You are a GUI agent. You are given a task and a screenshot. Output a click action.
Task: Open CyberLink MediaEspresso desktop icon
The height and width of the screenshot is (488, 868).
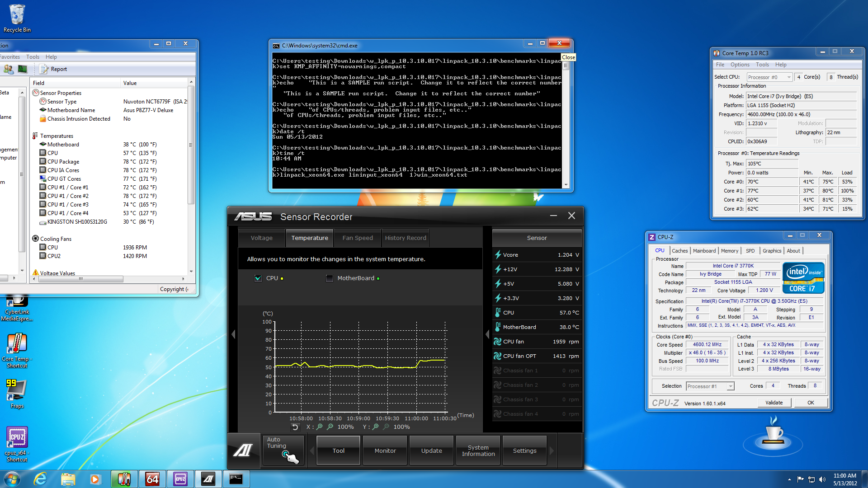[x=17, y=308]
